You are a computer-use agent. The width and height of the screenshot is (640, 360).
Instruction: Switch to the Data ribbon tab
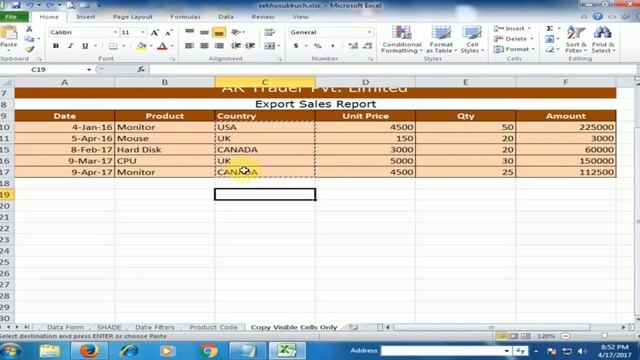tap(226, 17)
